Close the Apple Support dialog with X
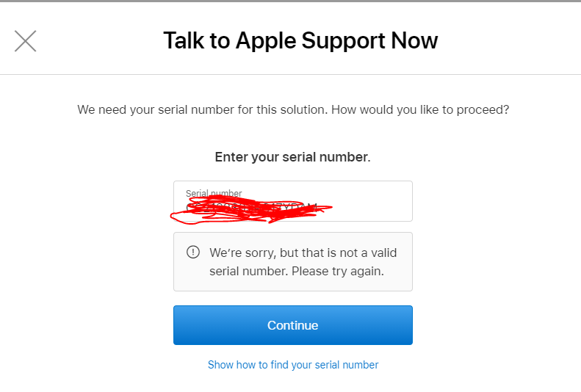 pos(25,40)
